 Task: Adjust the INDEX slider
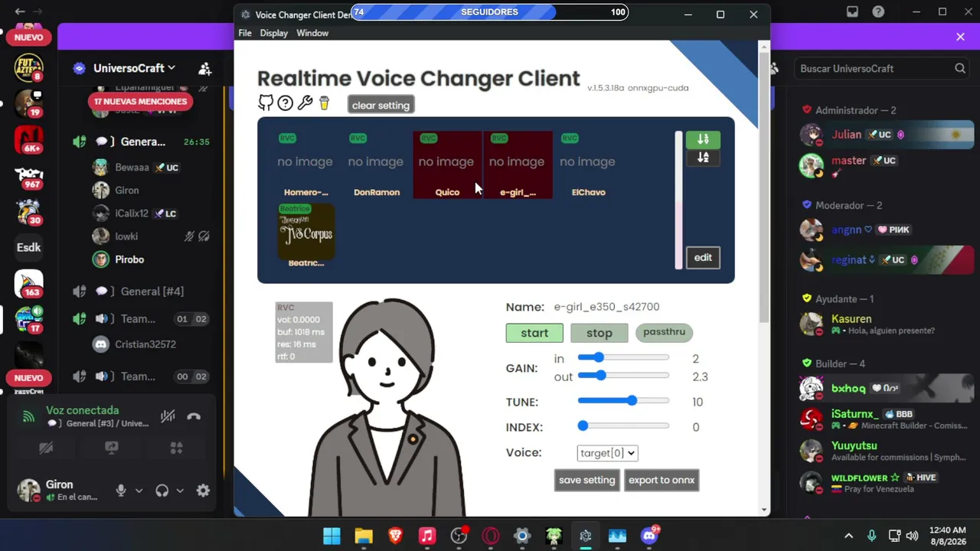click(623, 426)
